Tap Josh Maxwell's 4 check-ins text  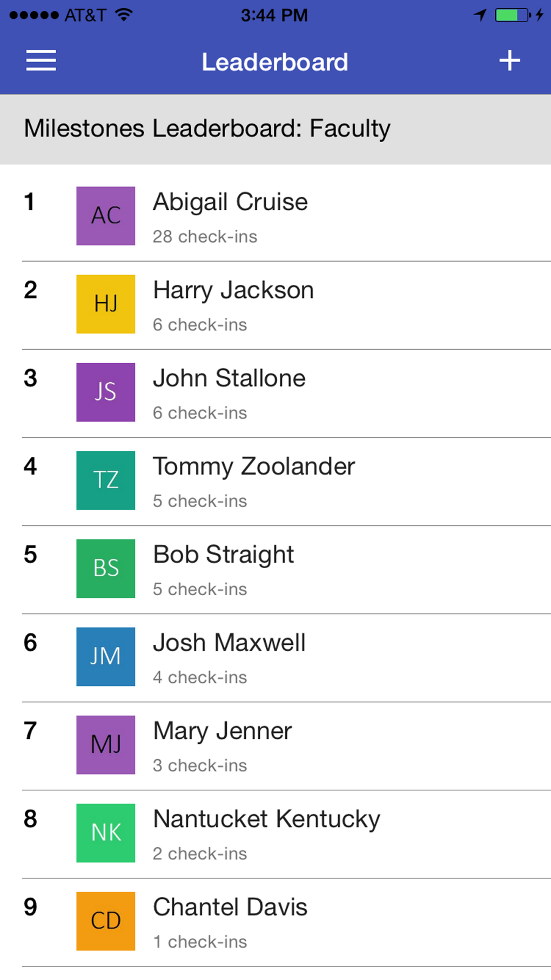tap(200, 677)
